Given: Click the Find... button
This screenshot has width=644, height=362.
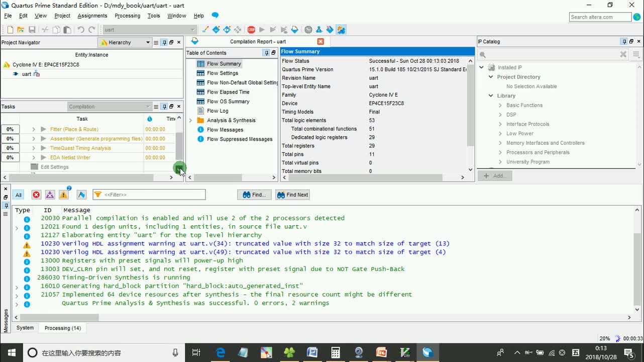Looking at the screenshot, I should coord(254,195).
